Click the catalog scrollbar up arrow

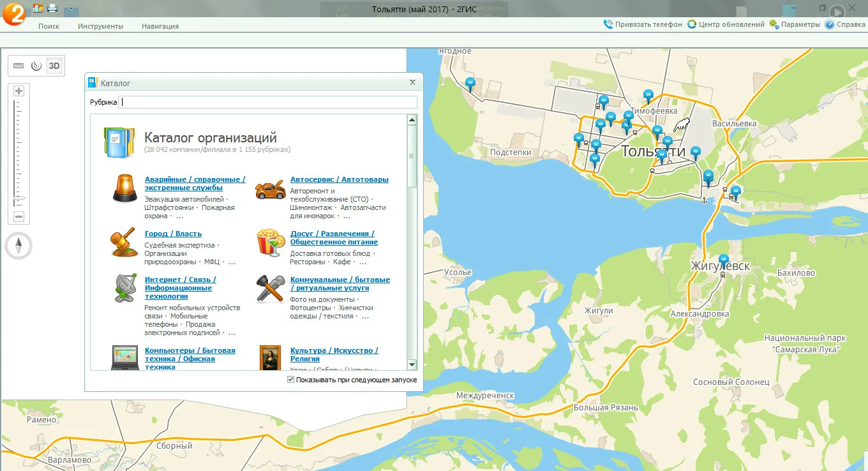[x=412, y=120]
